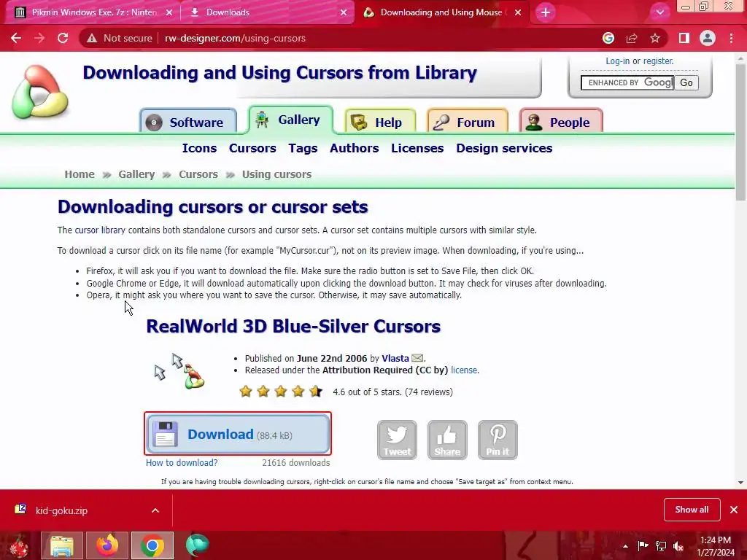Share this page via share icon
Screen dimensions: 747x560
pos(632,38)
